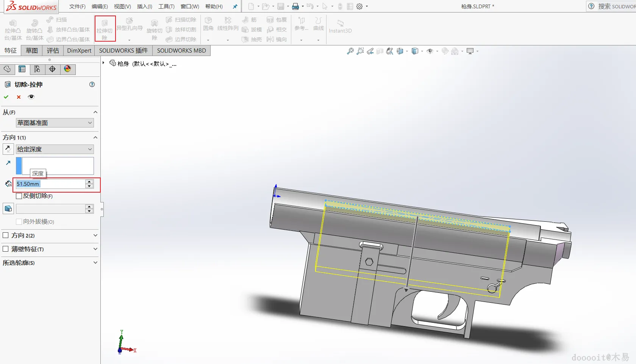
Task: Click the draft on/off icon
Action: [8, 208]
